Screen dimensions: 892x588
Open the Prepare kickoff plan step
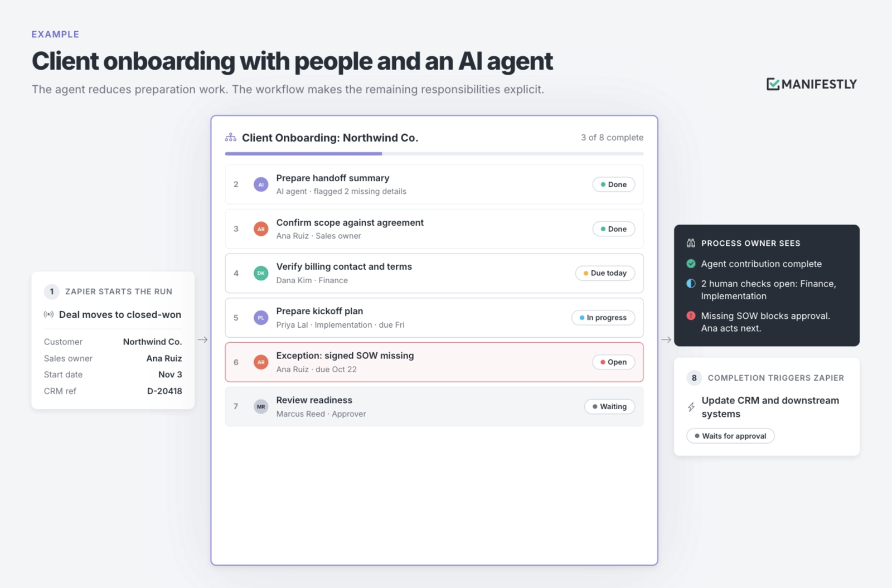tap(434, 318)
